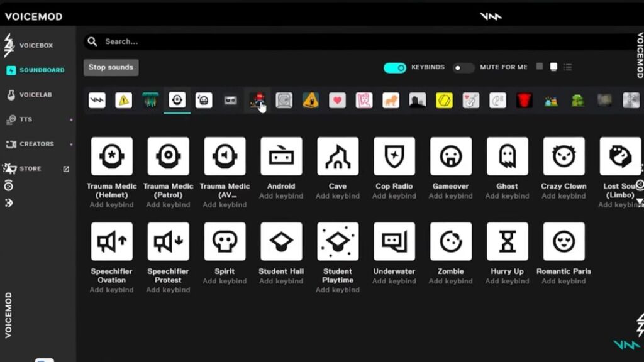Click the Stop sounds button

[x=111, y=67]
